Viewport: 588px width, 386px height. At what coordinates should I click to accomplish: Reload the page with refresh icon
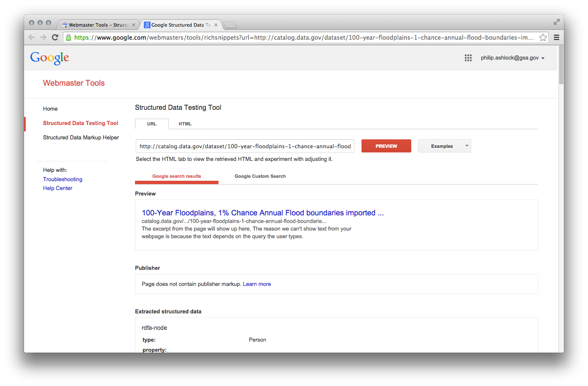(x=55, y=37)
